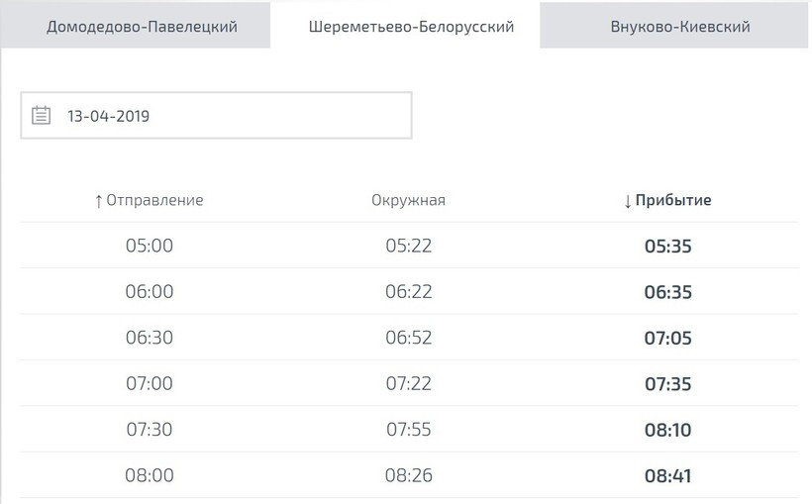The width and height of the screenshot is (812, 504).
Task: Select the 08:41 arrival time
Action: pyautogui.click(x=667, y=475)
